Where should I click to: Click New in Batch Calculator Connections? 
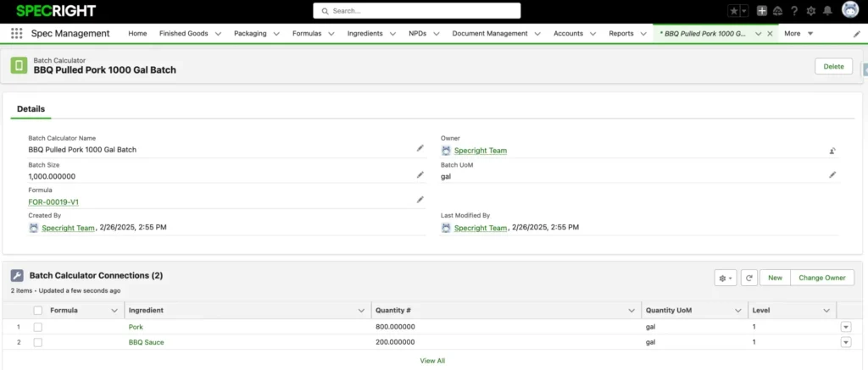pos(775,278)
